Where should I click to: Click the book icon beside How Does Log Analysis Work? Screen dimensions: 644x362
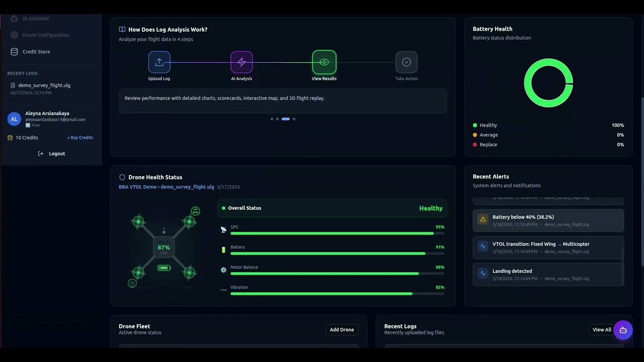click(122, 30)
